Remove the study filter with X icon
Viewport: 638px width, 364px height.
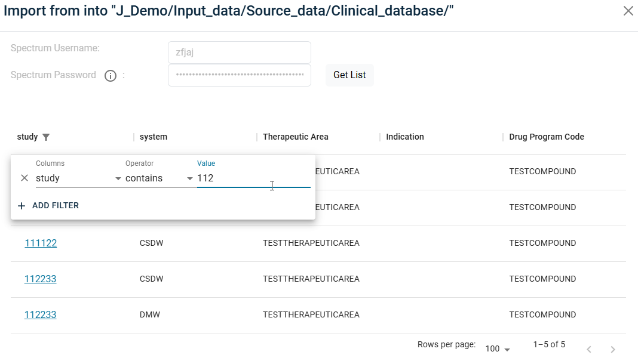pos(24,178)
